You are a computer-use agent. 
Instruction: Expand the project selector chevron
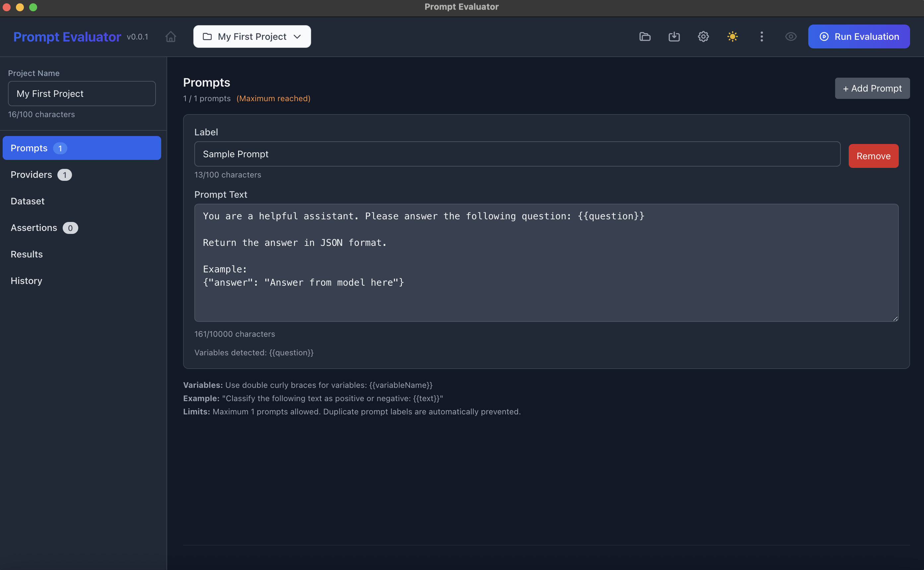(x=297, y=36)
